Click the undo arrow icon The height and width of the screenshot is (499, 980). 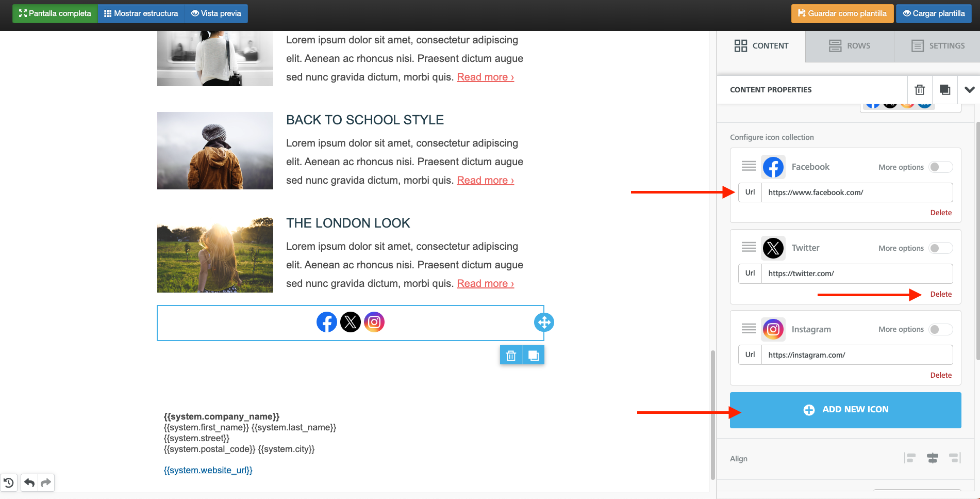[29, 483]
